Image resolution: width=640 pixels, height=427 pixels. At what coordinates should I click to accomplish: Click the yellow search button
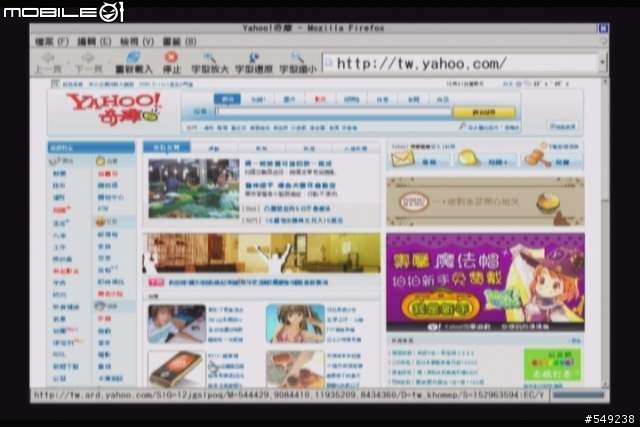[x=484, y=112]
